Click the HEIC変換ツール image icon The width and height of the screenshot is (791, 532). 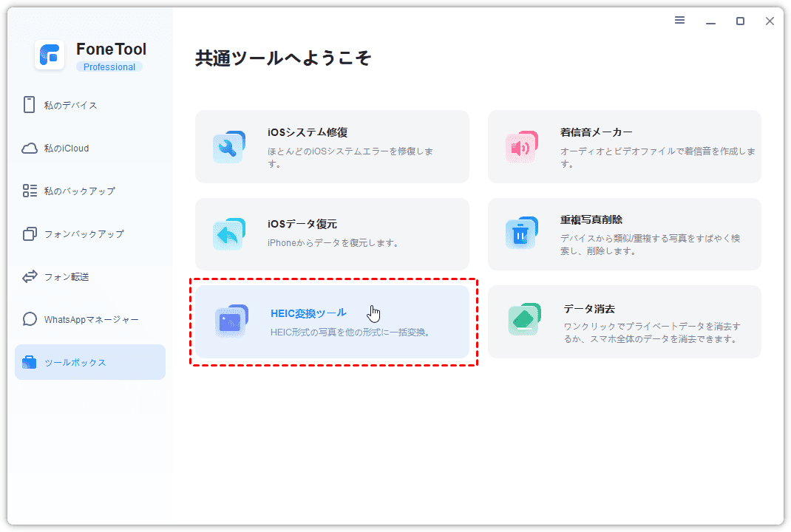point(231,321)
